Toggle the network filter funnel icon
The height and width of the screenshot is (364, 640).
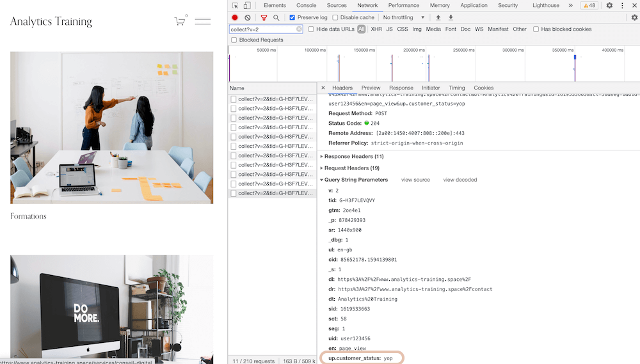(264, 17)
